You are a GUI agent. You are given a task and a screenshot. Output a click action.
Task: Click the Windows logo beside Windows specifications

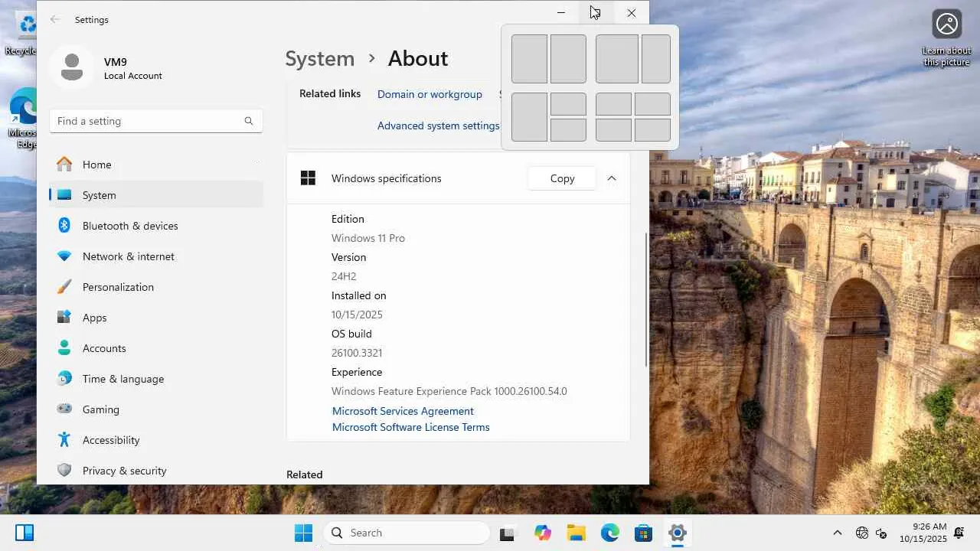coord(308,178)
